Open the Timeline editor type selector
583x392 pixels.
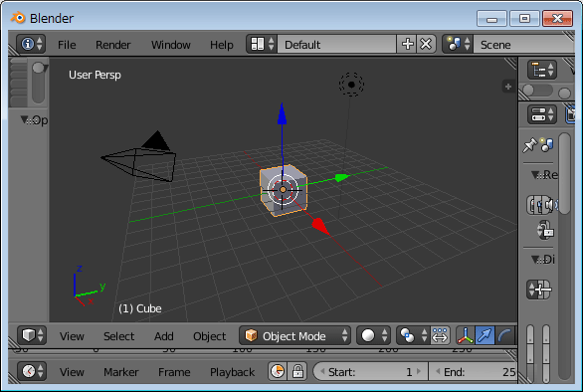point(32,371)
